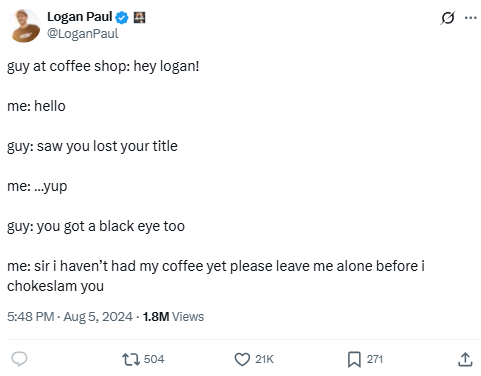This screenshot has height=376, width=481.
Task: Click the tweet text 'chokeslam you'
Action: coord(55,286)
